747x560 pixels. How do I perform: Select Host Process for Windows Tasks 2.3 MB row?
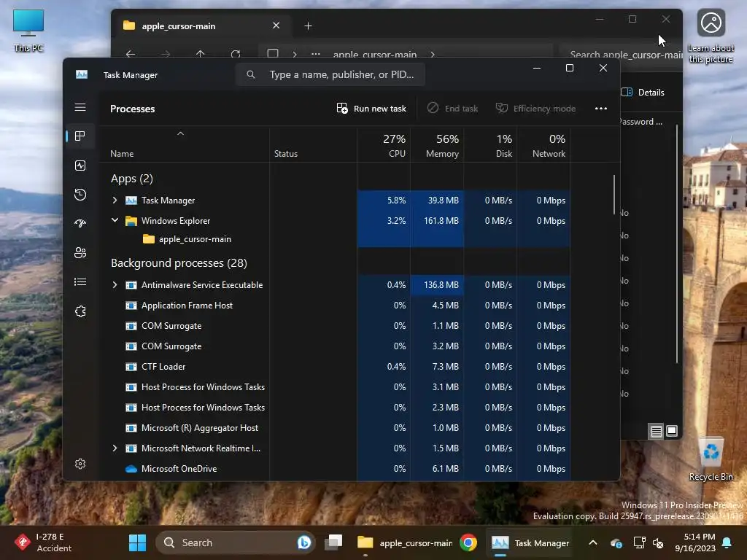[x=336, y=408]
